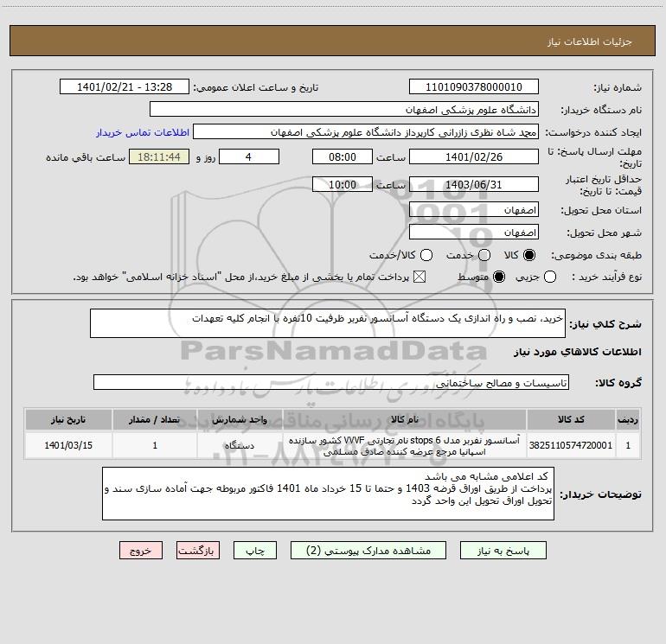
Task: Click the request creator name field
Action: click(366, 131)
